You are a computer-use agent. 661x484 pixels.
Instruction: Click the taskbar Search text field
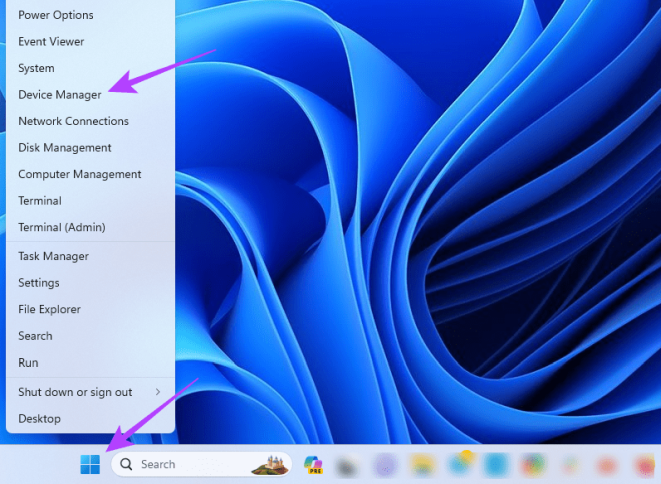(x=190, y=464)
